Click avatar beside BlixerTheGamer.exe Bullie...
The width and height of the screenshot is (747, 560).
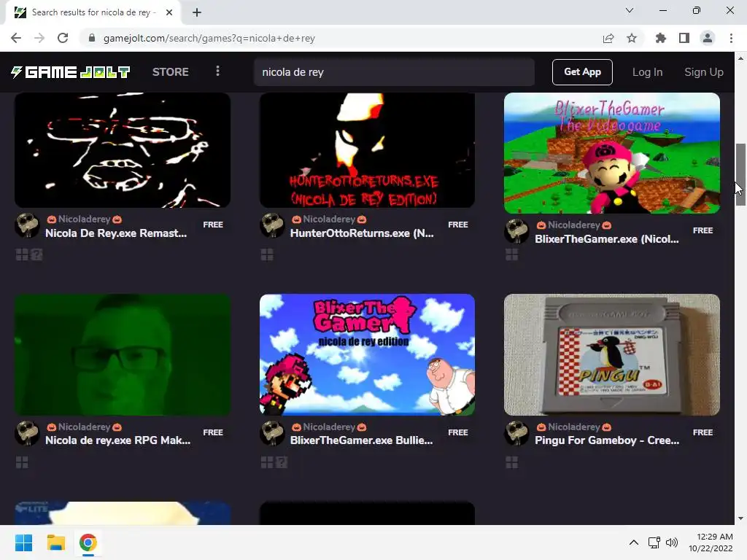pyautogui.click(x=272, y=433)
